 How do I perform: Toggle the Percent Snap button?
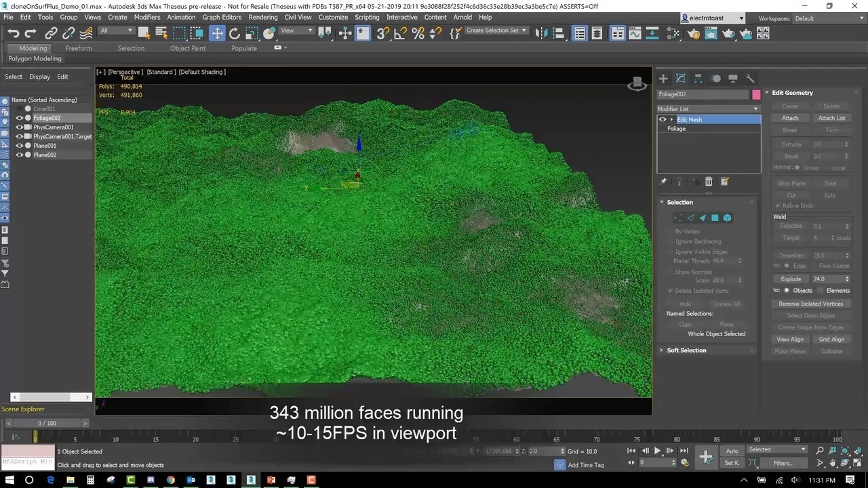coord(418,33)
